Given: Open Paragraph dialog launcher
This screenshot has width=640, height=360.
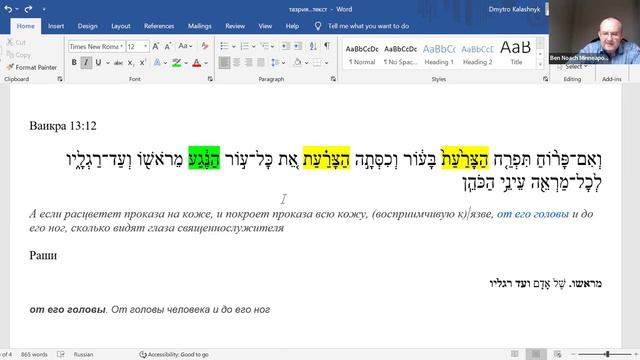Looking at the screenshot, I should [333, 79].
